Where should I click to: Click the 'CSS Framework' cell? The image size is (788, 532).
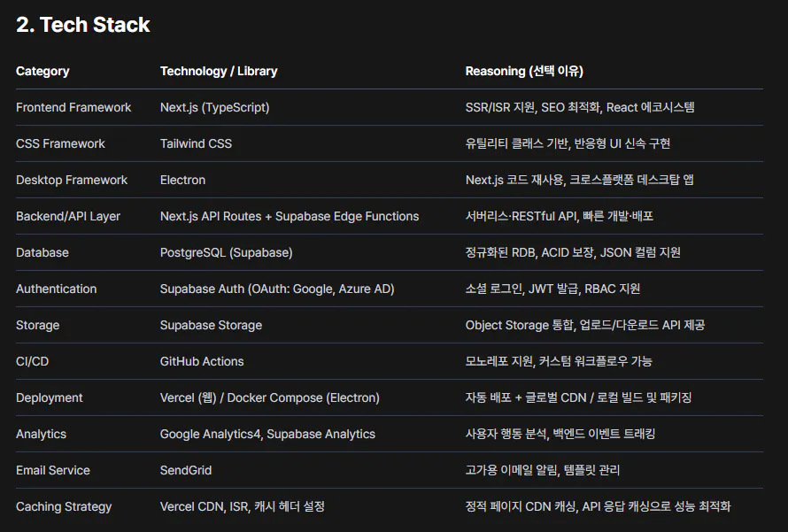60,143
